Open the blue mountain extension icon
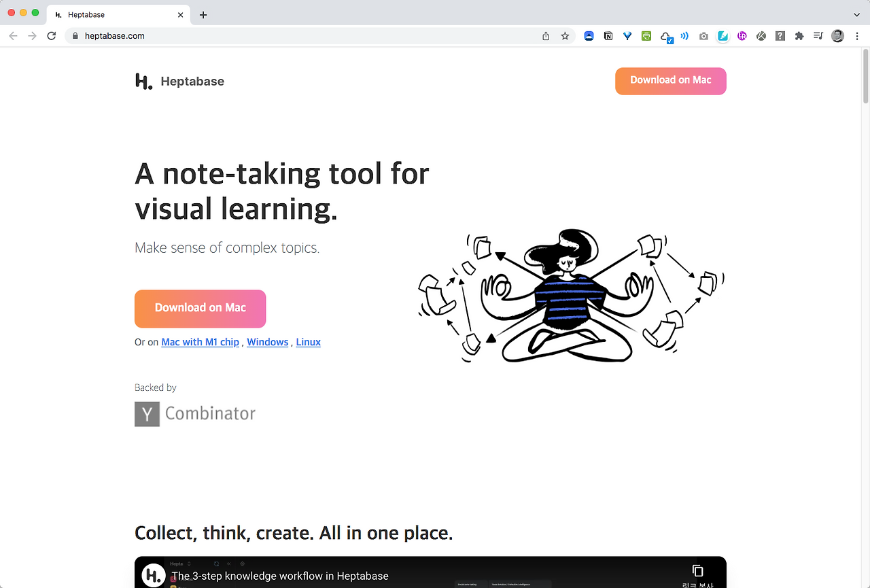Viewport: 870px width, 588px height. pos(589,36)
